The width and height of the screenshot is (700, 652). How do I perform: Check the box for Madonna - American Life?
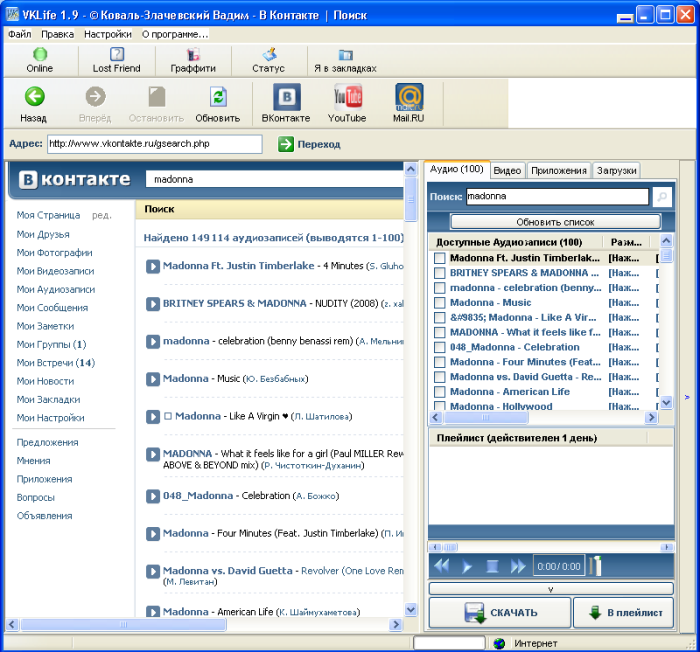439,392
